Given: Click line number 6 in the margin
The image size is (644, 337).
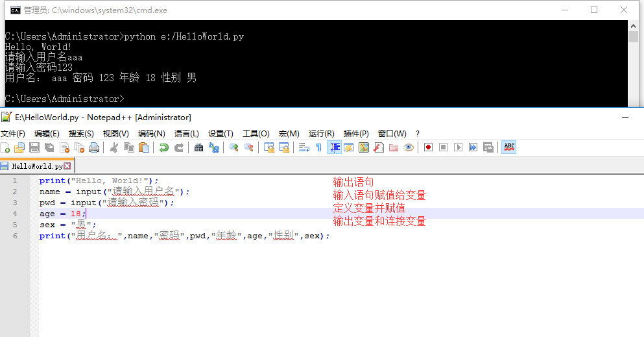Looking at the screenshot, I should click(x=15, y=236).
